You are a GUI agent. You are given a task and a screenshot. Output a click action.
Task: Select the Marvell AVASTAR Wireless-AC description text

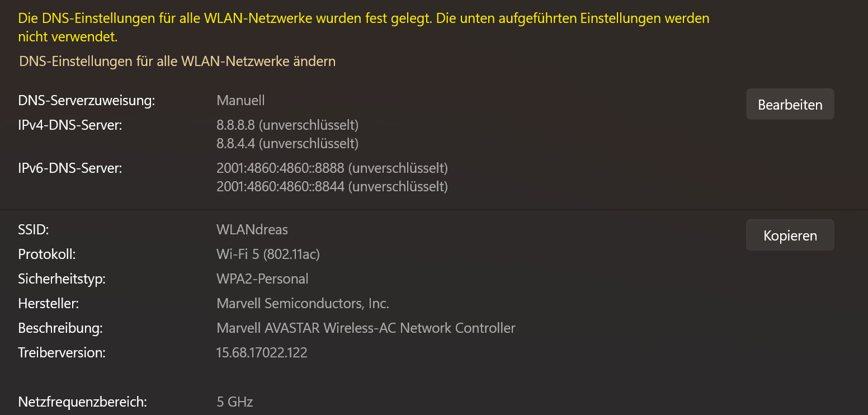click(x=366, y=328)
